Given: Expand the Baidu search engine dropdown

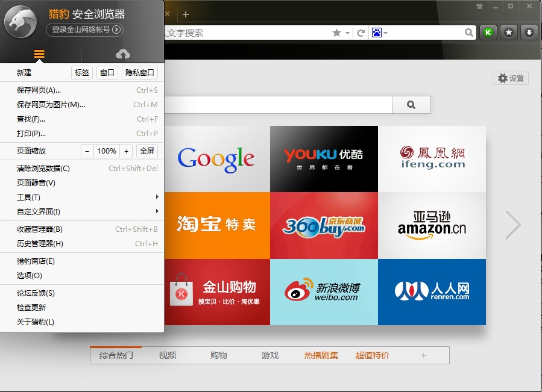Looking at the screenshot, I should [380, 33].
